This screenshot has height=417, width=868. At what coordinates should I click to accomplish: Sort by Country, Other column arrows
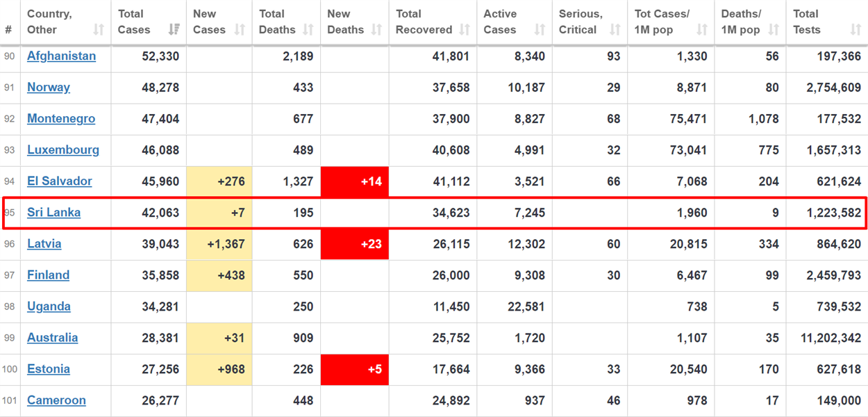tap(99, 30)
